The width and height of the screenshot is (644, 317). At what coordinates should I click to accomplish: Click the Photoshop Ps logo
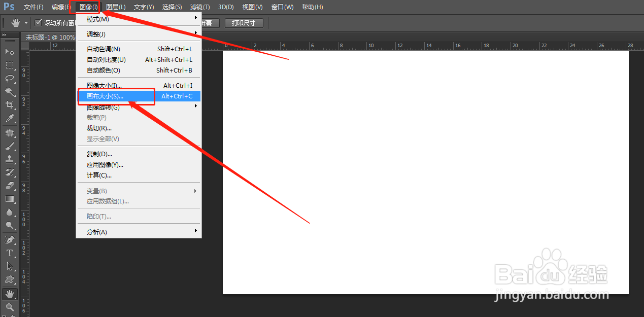pyautogui.click(x=9, y=7)
